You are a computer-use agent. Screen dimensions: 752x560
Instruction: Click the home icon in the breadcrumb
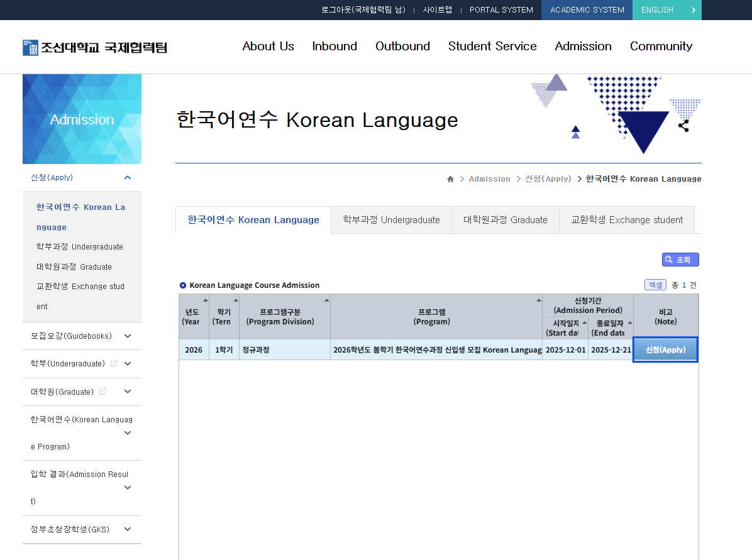point(450,179)
